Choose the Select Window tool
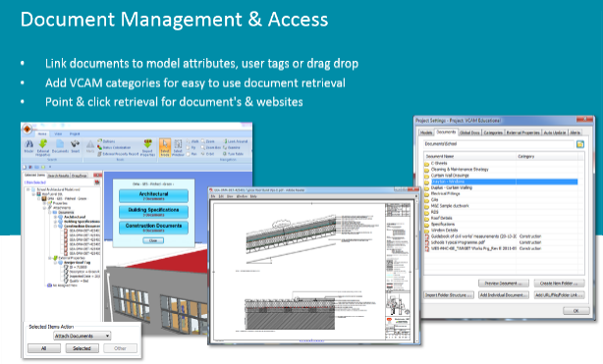 tap(178, 147)
